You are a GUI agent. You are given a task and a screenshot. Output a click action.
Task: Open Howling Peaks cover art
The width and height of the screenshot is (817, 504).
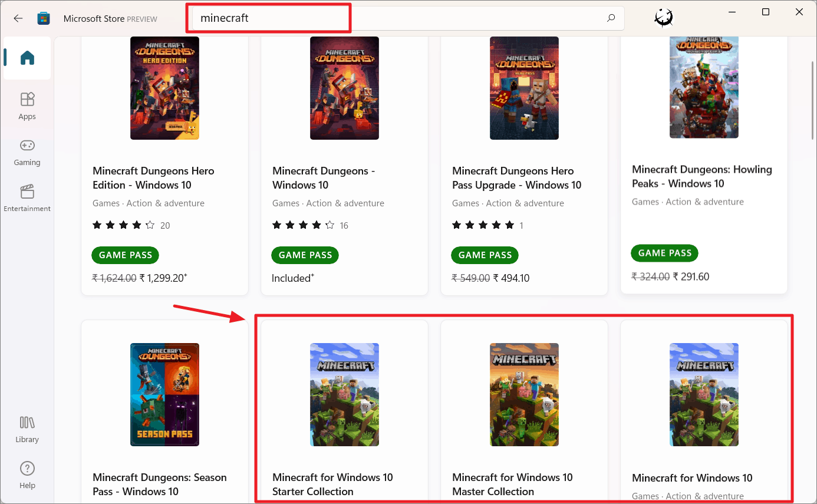click(704, 87)
